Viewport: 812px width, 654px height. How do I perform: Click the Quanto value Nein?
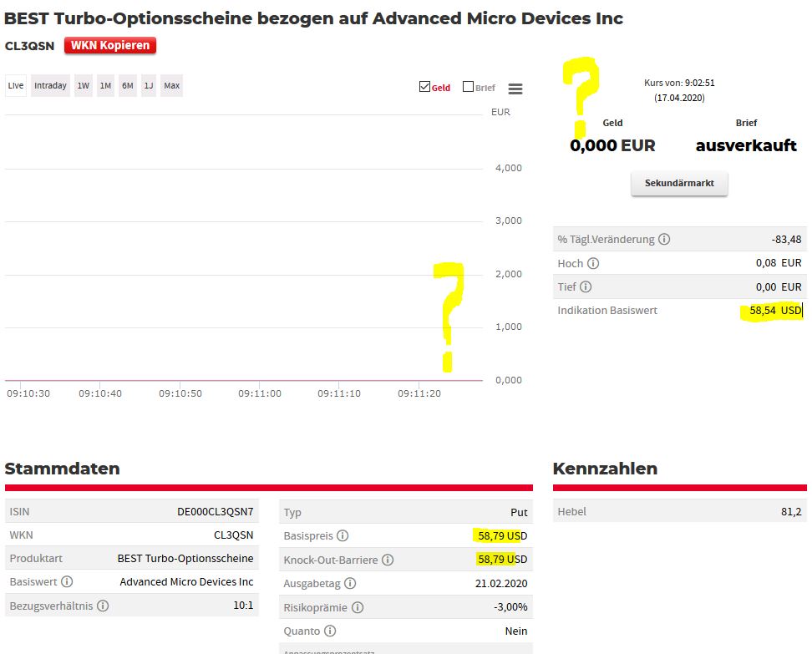point(515,631)
